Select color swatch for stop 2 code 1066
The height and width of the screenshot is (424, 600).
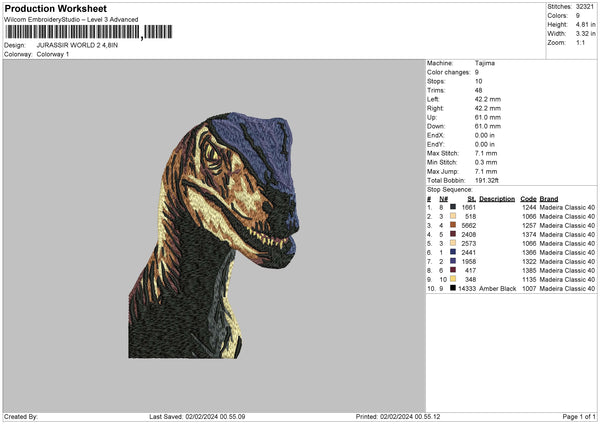pos(453,216)
